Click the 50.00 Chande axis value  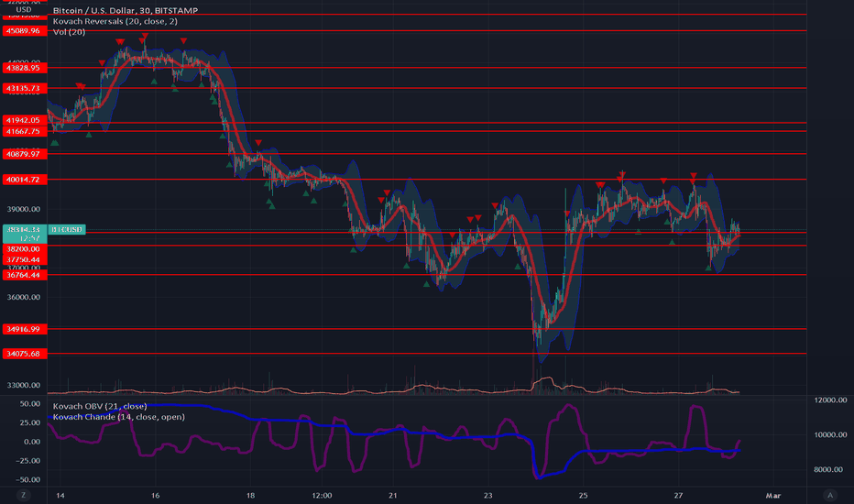30,404
